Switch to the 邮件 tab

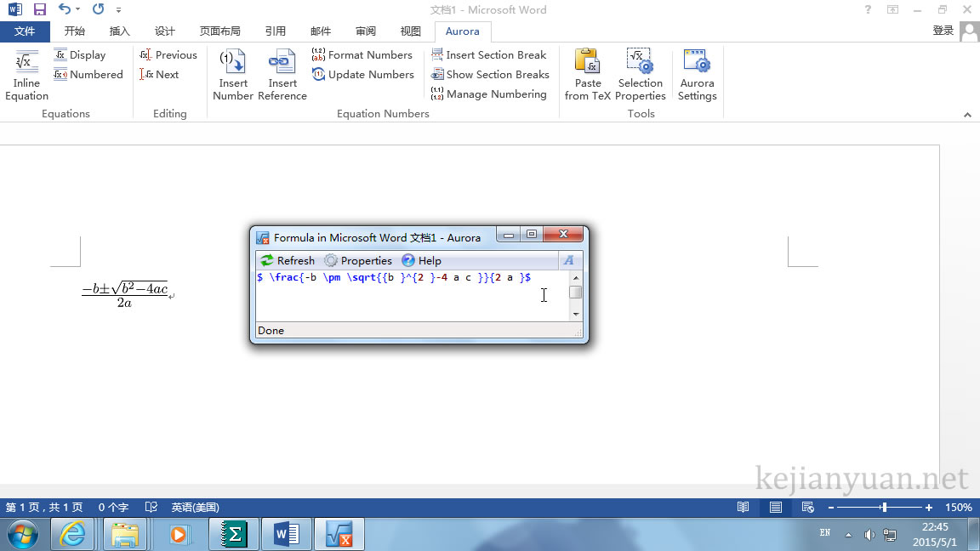(320, 31)
